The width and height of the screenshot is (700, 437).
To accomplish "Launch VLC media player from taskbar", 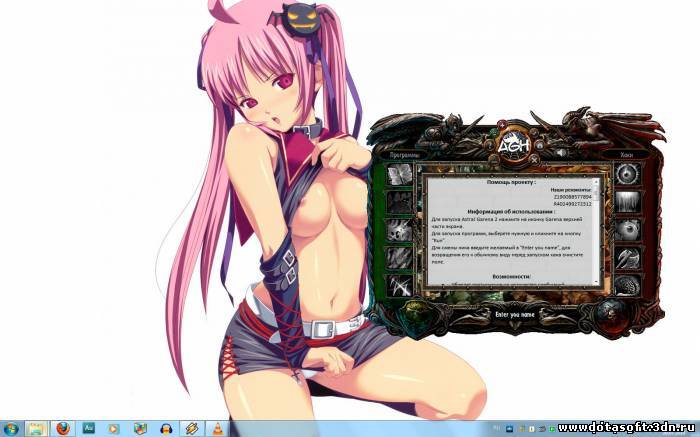I will point(218,429).
